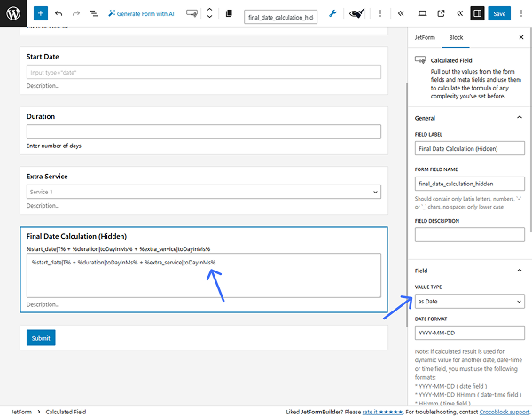The height and width of the screenshot is (417, 532).
Task: Open the document overview list view
Action: point(94,13)
